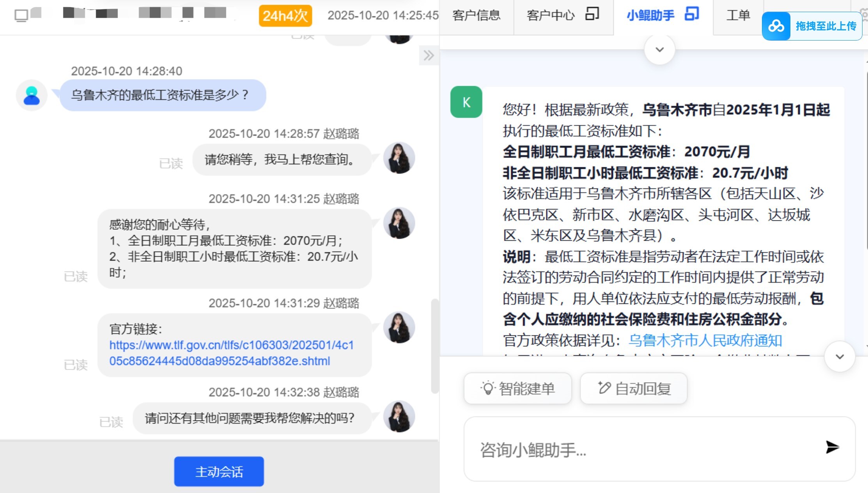Collapse side panel with double-chevron arrow

click(x=429, y=55)
